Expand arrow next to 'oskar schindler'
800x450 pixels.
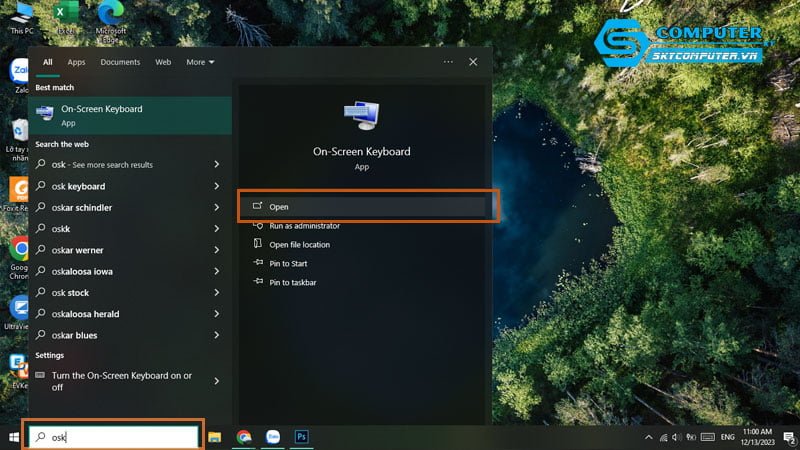tap(217, 208)
